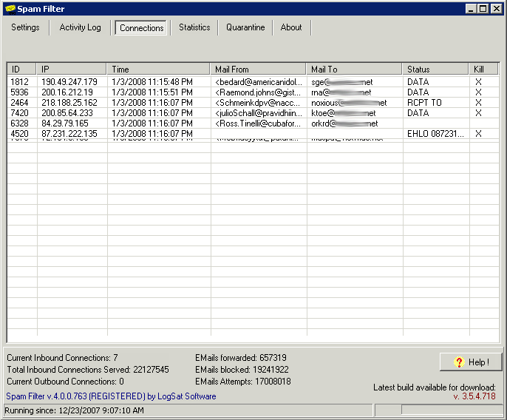Click the Mail From column header
Image resolution: width=507 pixels, height=420 pixels.
tap(258, 70)
